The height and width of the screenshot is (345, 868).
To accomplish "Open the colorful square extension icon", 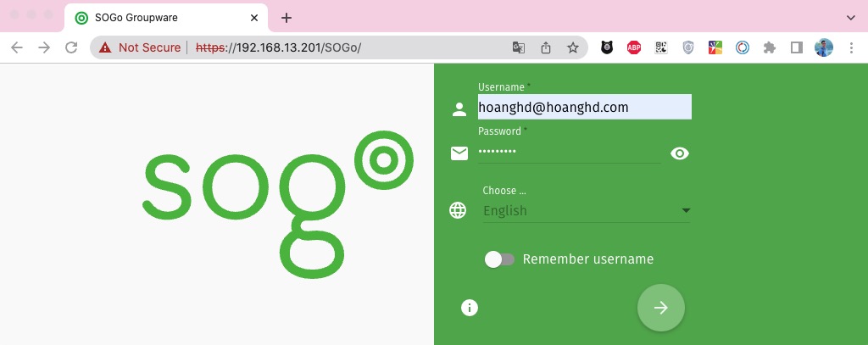I will 715,47.
